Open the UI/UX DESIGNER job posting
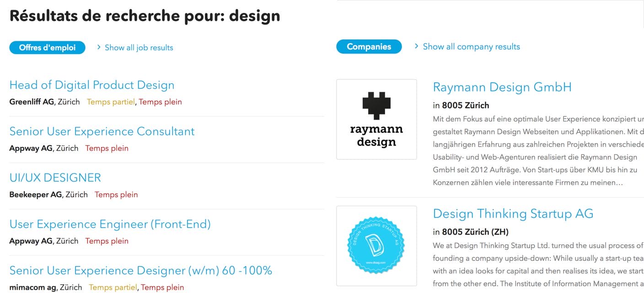644x293 pixels. coord(55,178)
